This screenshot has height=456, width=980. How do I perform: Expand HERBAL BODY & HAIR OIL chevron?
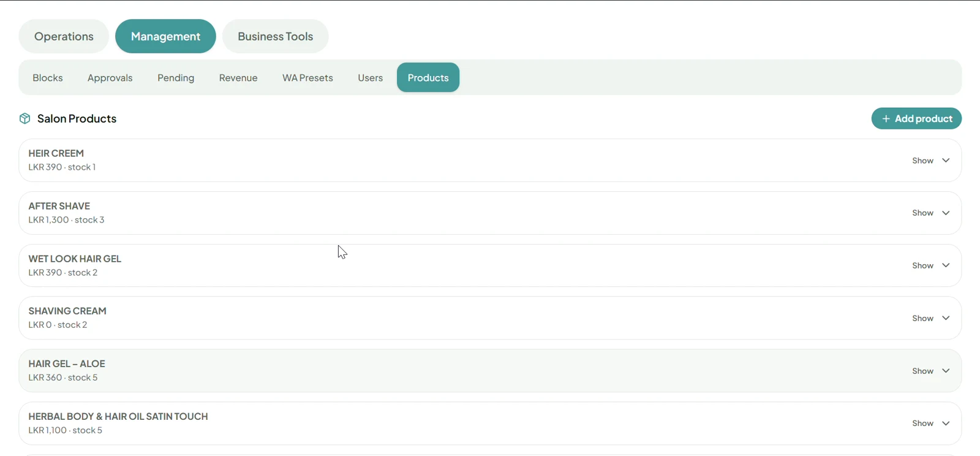pos(946,424)
